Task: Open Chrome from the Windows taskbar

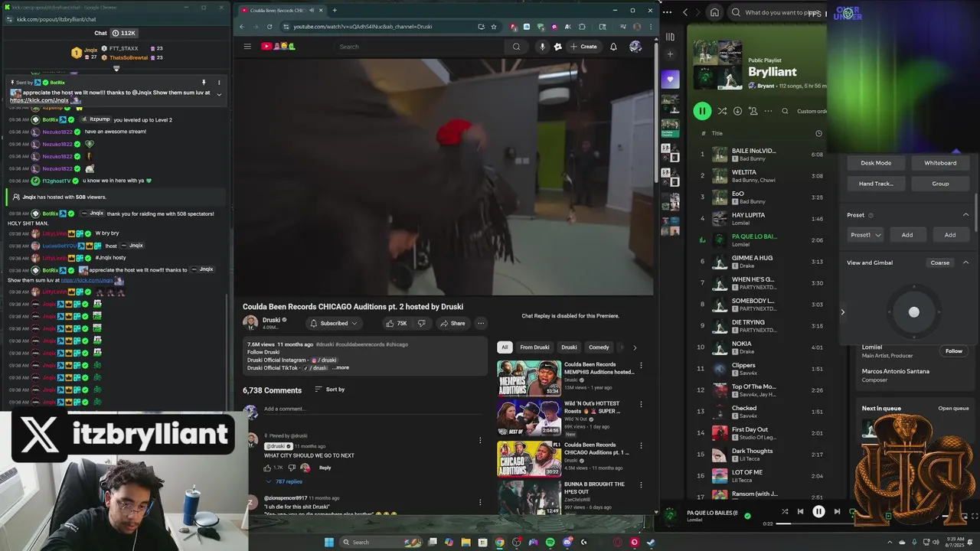Action: point(499,542)
